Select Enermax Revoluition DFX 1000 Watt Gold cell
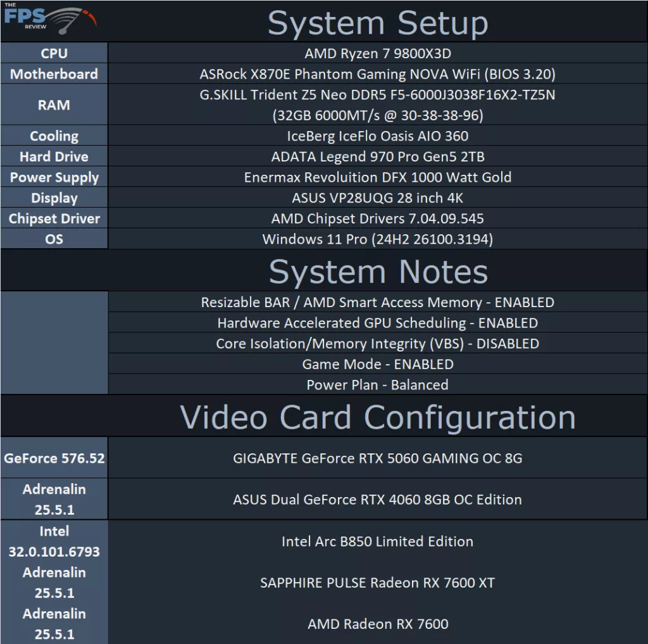Viewport: 648px width, 644px height. click(378, 177)
